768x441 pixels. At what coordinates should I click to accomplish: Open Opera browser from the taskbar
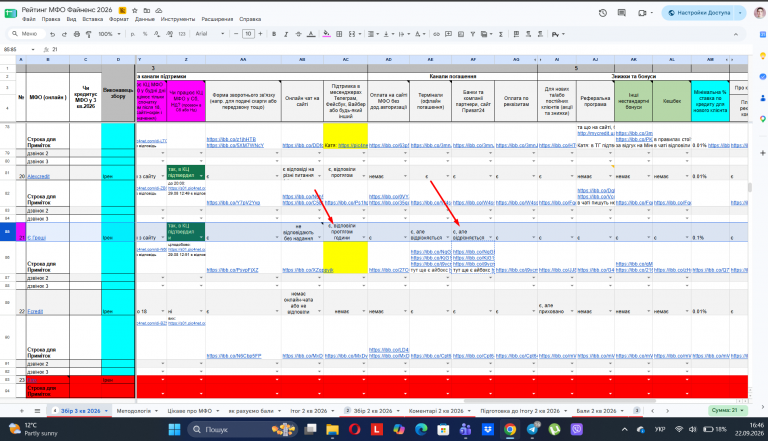[x=355, y=430]
